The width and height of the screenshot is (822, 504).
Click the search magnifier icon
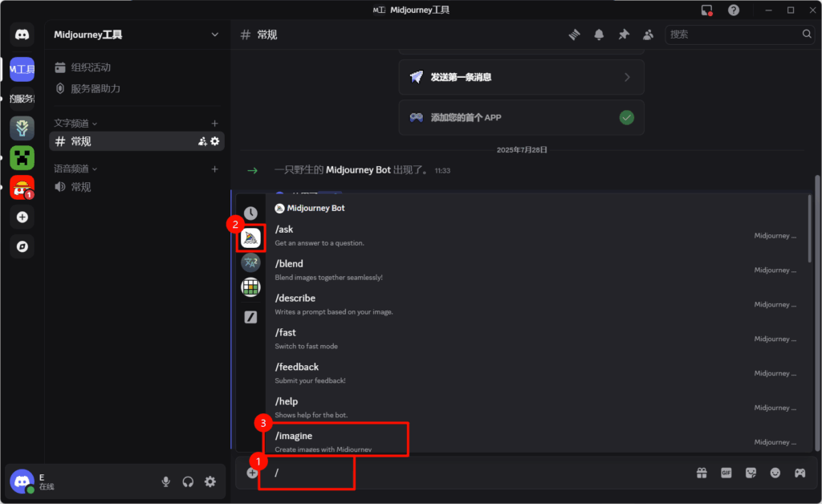point(806,34)
